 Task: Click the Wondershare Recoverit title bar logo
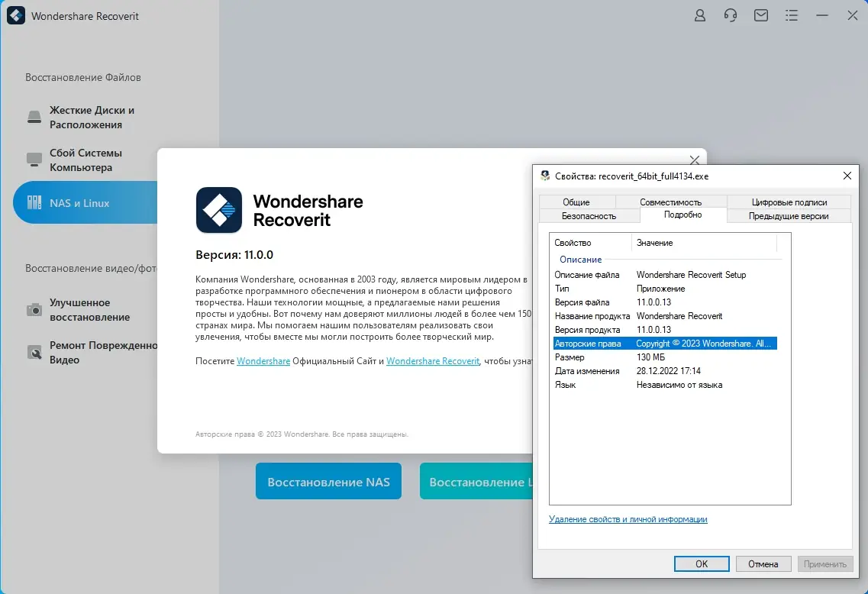click(16, 15)
